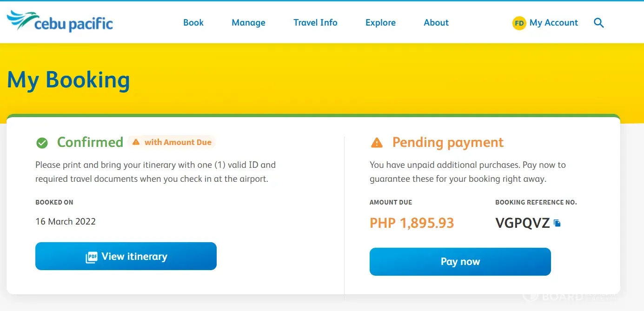The width and height of the screenshot is (644, 311).
Task: Select Explore in the navigation bar
Action: pyautogui.click(x=380, y=22)
